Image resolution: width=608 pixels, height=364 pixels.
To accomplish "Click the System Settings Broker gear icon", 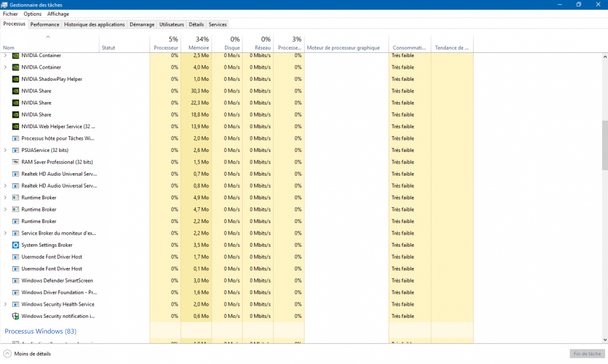I will point(16,245).
